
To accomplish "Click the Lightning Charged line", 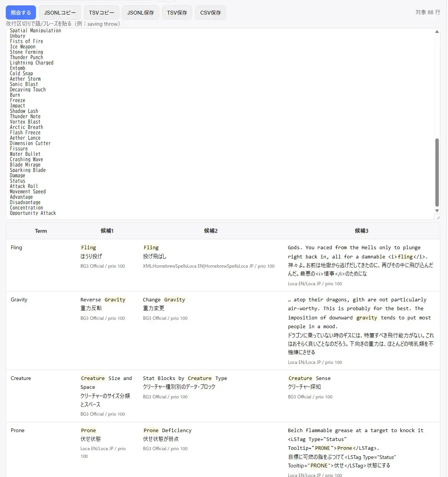I will tap(31, 63).
